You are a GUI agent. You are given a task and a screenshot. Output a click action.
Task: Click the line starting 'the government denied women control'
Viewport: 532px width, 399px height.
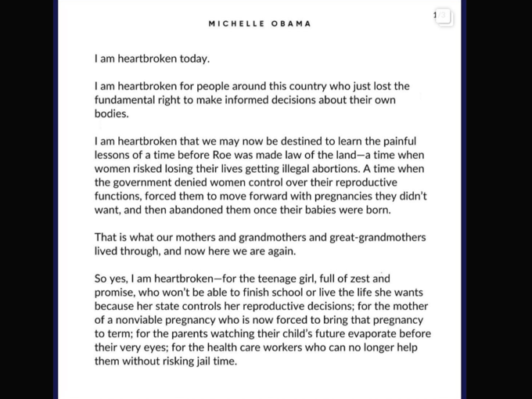246,182
